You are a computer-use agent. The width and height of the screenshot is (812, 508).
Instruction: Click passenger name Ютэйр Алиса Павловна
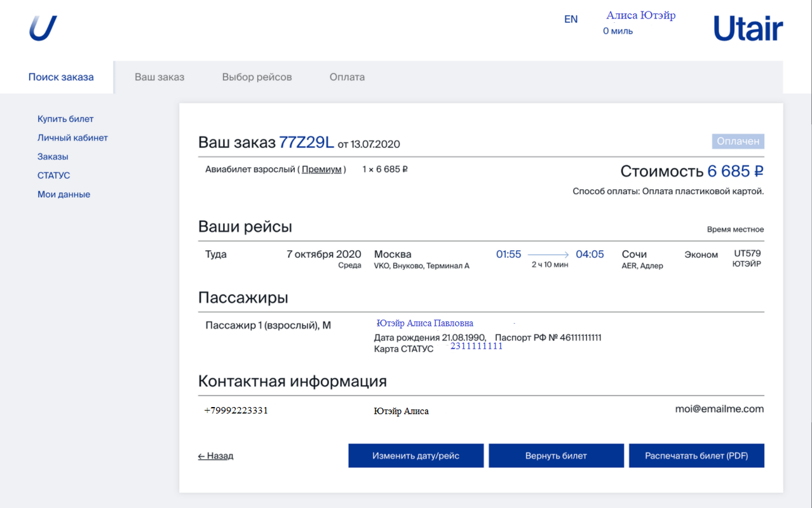pos(424,323)
